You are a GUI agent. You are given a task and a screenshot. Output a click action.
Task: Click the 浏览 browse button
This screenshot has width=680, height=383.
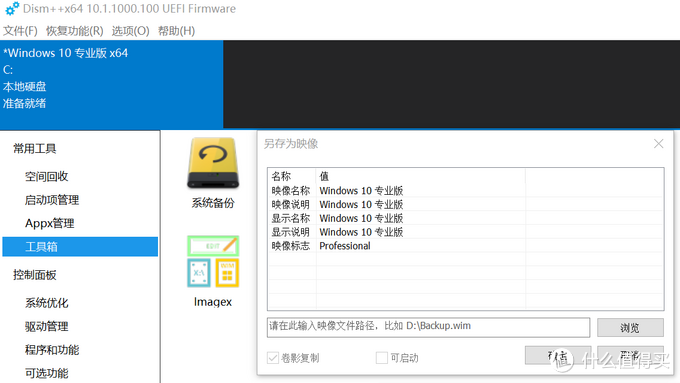[x=630, y=327]
